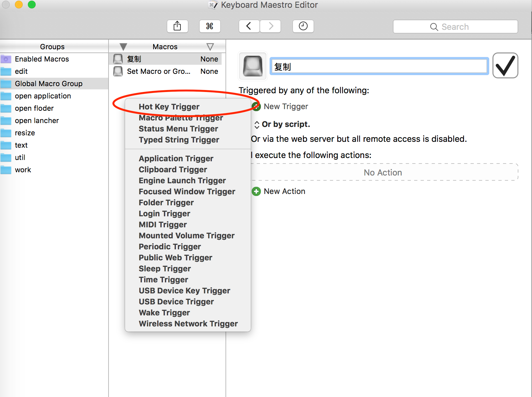The width and height of the screenshot is (532, 397).
Task: Select the Global Macro Group
Action: point(54,84)
